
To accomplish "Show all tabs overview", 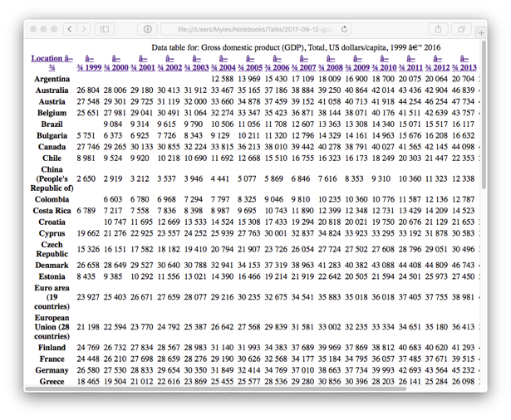I will coord(462,29).
